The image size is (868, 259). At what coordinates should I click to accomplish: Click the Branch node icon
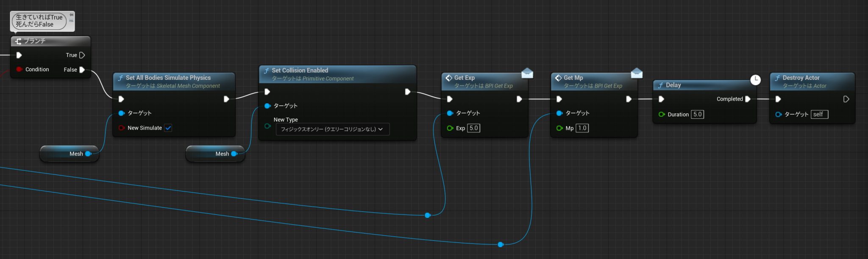click(x=18, y=41)
